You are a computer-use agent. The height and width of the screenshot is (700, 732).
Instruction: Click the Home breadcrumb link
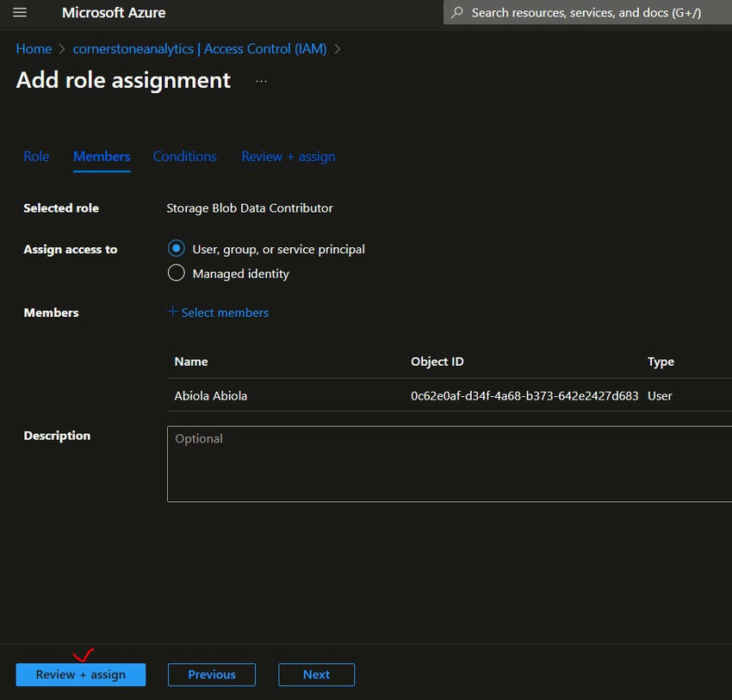(x=34, y=49)
